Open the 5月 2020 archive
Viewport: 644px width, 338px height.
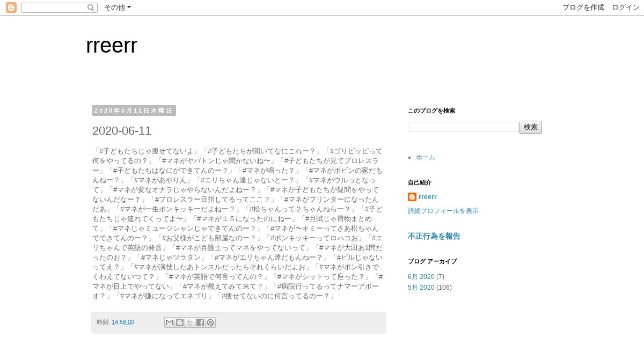[421, 288]
